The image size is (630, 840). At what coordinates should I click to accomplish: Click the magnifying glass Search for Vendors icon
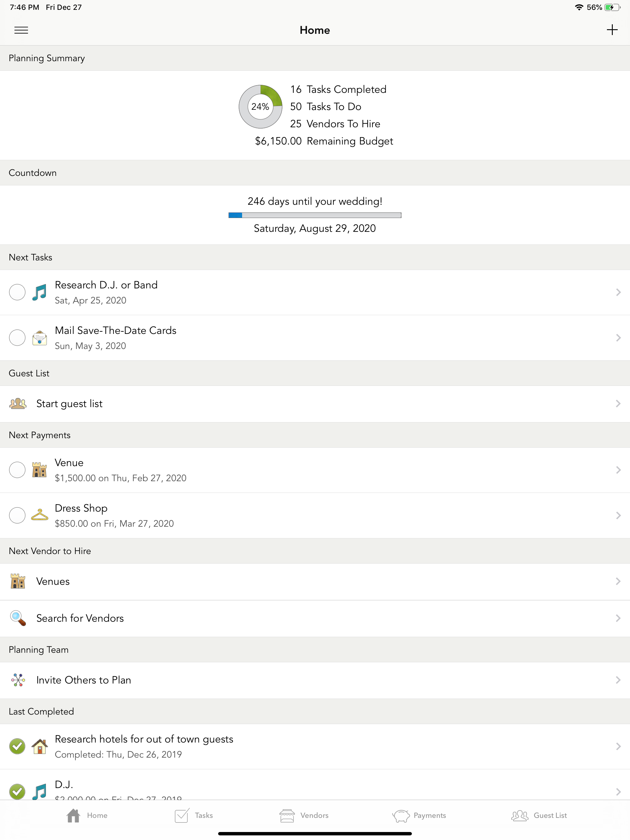pyautogui.click(x=18, y=618)
